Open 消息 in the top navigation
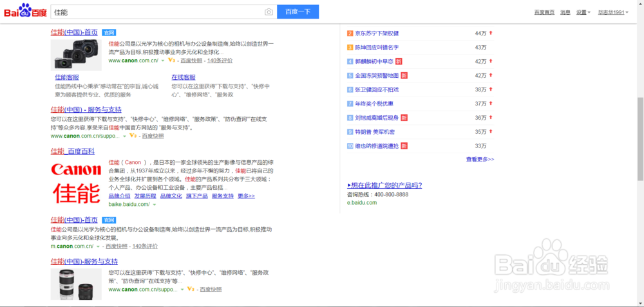The height and width of the screenshot is (307, 644). (x=565, y=12)
